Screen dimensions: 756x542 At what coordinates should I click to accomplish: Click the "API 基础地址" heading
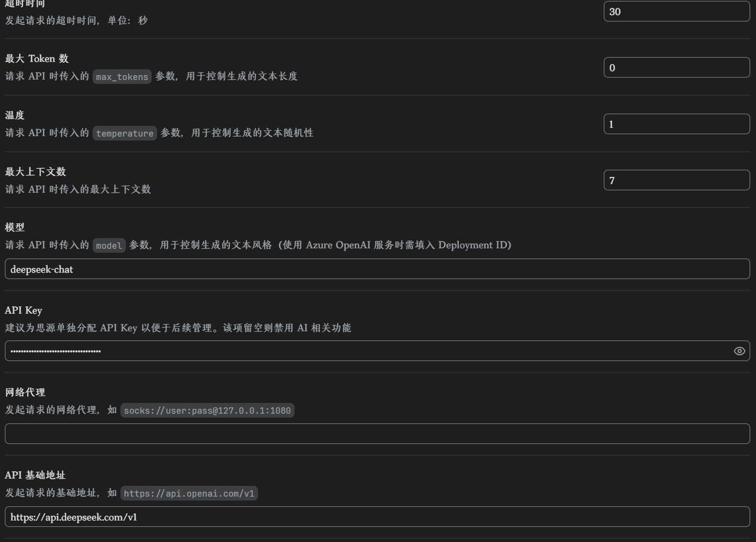click(x=35, y=475)
